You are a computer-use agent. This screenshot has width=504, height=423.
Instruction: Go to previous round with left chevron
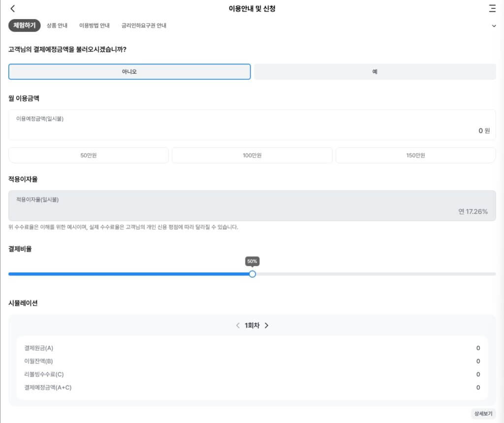click(238, 326)
